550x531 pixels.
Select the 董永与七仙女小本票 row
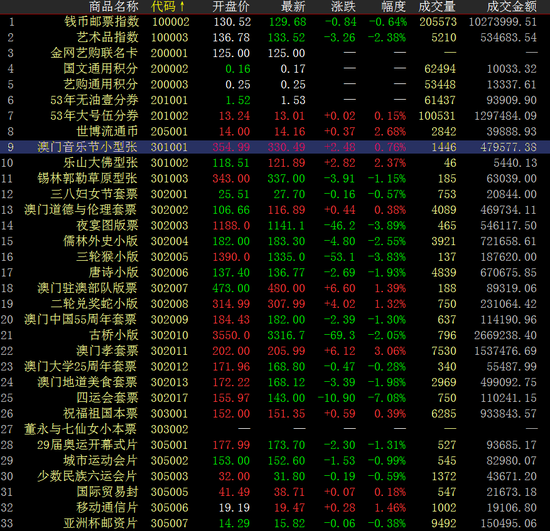(275, 429)
